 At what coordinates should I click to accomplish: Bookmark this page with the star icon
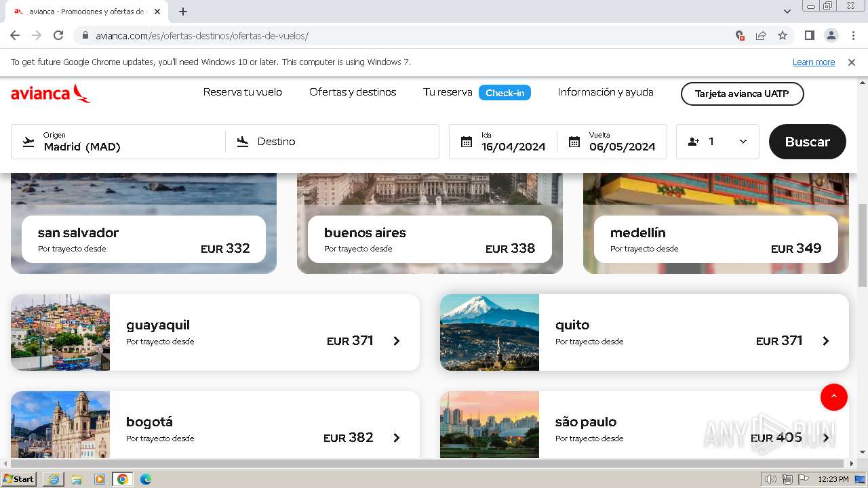[783, 35]
